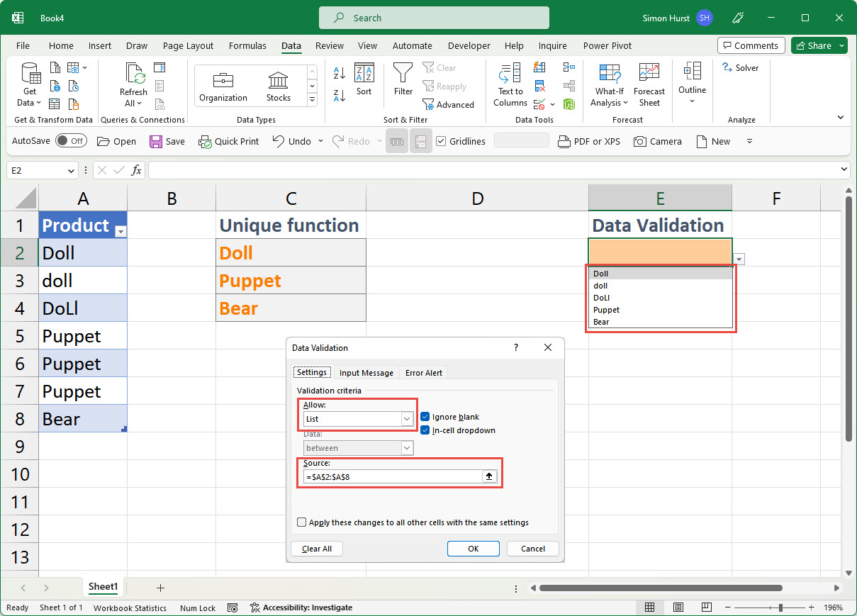Confirm dialog with OK button
The height and width of the screenshot is (616, 857).
(x=473, y=549)
